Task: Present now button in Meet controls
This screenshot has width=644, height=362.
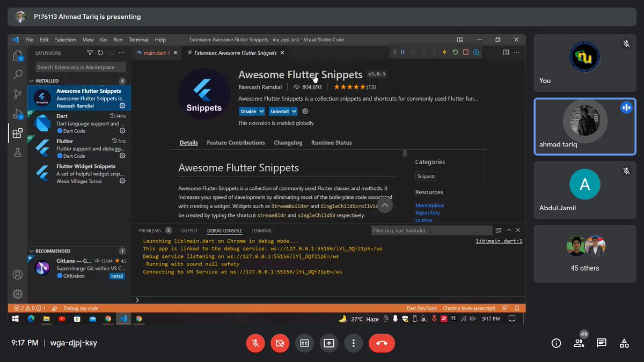Action: 328,343
